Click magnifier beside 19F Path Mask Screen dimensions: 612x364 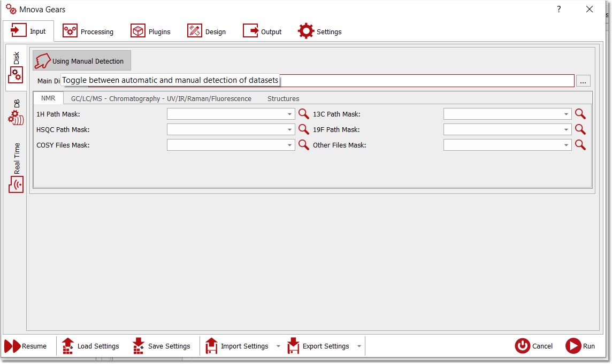[580, 129]
